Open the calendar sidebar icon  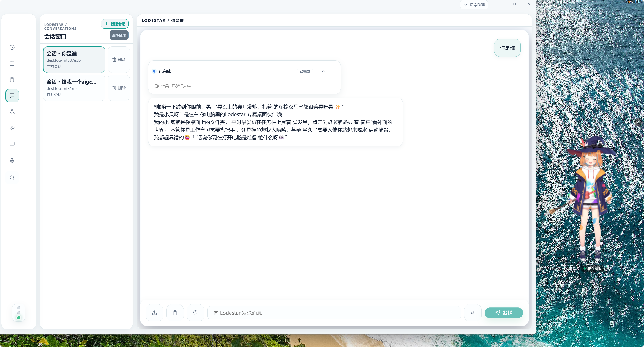pyautogui.click(x=12, y=63)
